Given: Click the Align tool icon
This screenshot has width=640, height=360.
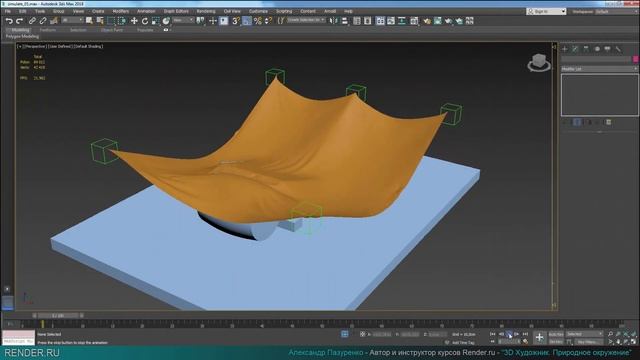Looking at the screenshot, I should (344, 21).
